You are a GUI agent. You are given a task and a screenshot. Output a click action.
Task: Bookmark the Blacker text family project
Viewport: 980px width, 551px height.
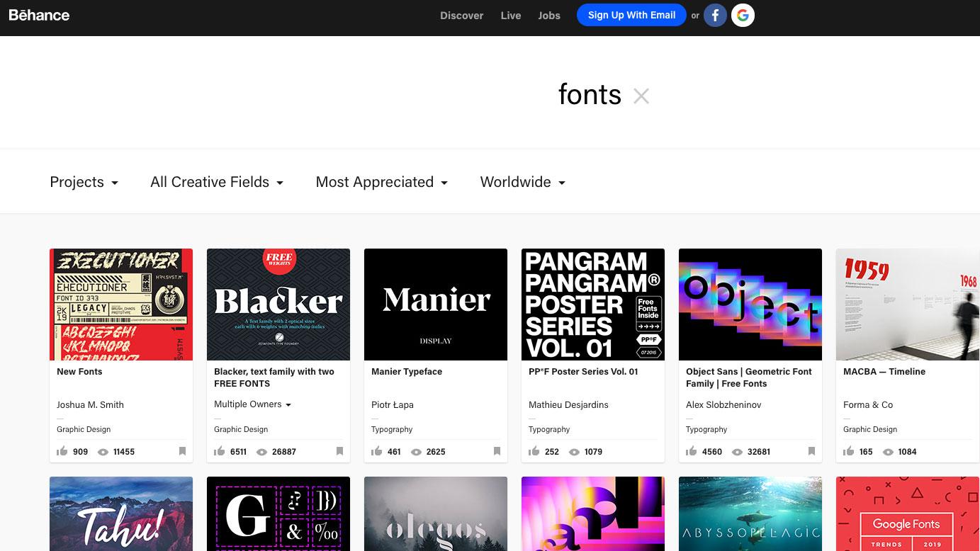(339, 451)
